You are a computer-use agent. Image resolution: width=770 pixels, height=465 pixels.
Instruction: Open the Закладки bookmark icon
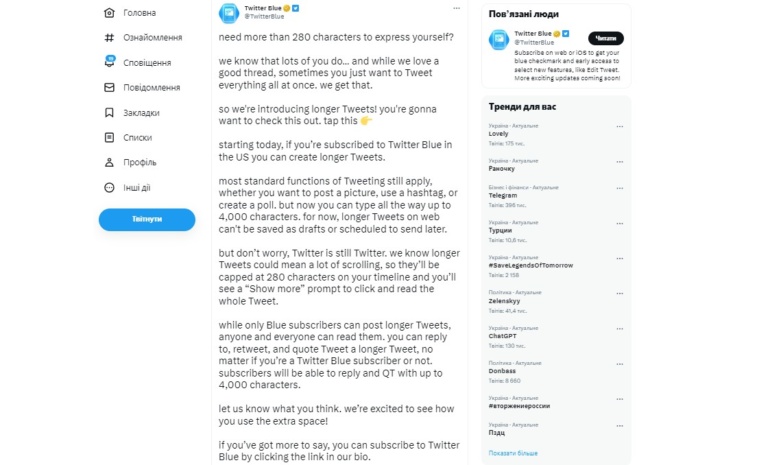coord(109,112)
